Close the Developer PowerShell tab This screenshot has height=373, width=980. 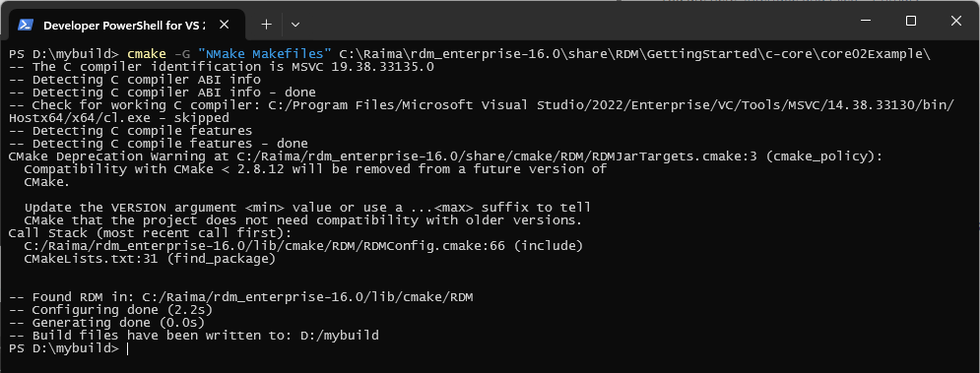[224, 25]
